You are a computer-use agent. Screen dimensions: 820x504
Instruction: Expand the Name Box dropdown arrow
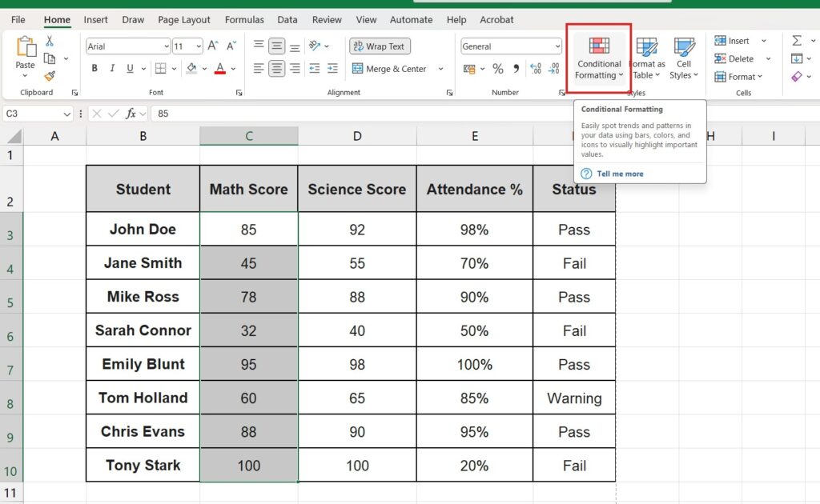coord(66,114)
